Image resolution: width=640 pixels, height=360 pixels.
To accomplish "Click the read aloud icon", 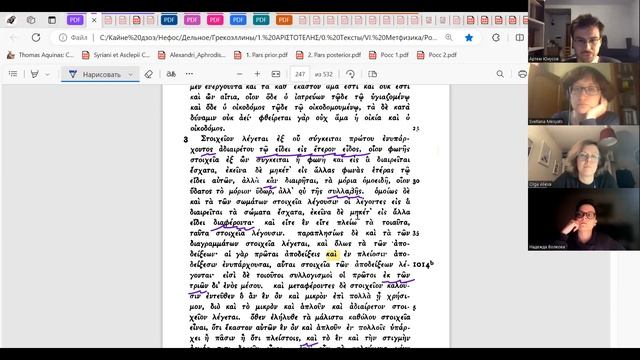I will point(171,74).
